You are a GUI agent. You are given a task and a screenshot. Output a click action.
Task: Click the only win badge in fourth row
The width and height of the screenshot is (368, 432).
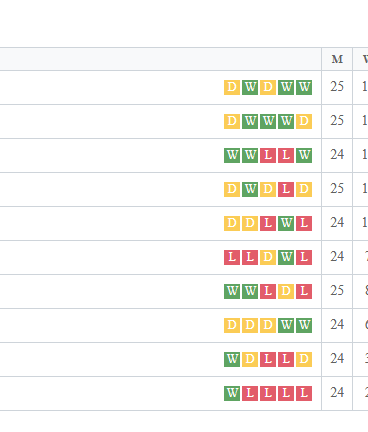point(250,189)
